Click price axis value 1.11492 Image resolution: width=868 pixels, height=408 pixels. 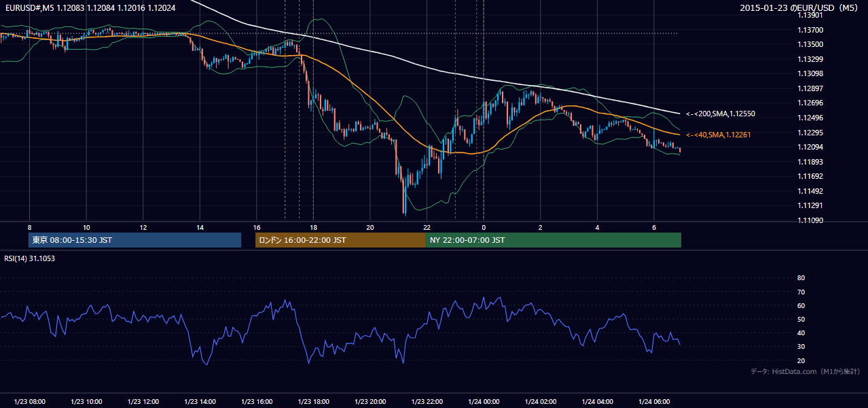point(810,191)
